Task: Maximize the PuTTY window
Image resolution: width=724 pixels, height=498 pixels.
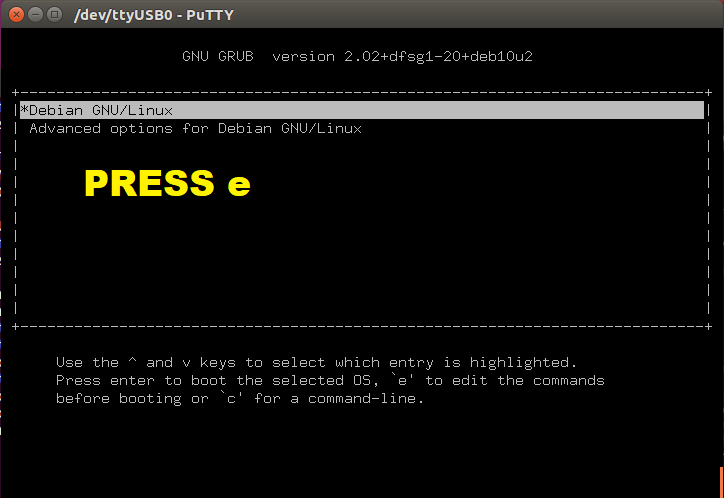Action: [54, 15]
